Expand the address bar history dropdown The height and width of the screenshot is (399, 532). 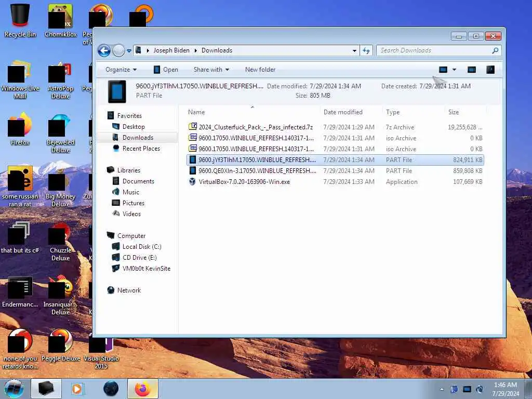point(354,50)
